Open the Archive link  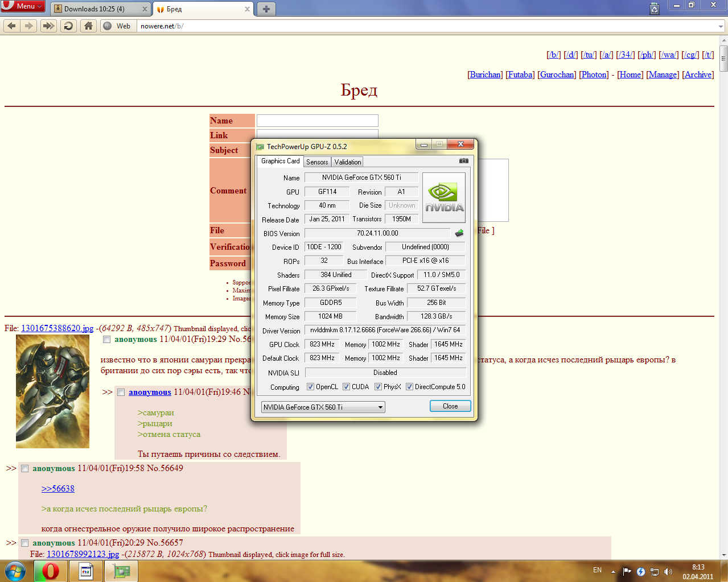[x=698, y=75]
